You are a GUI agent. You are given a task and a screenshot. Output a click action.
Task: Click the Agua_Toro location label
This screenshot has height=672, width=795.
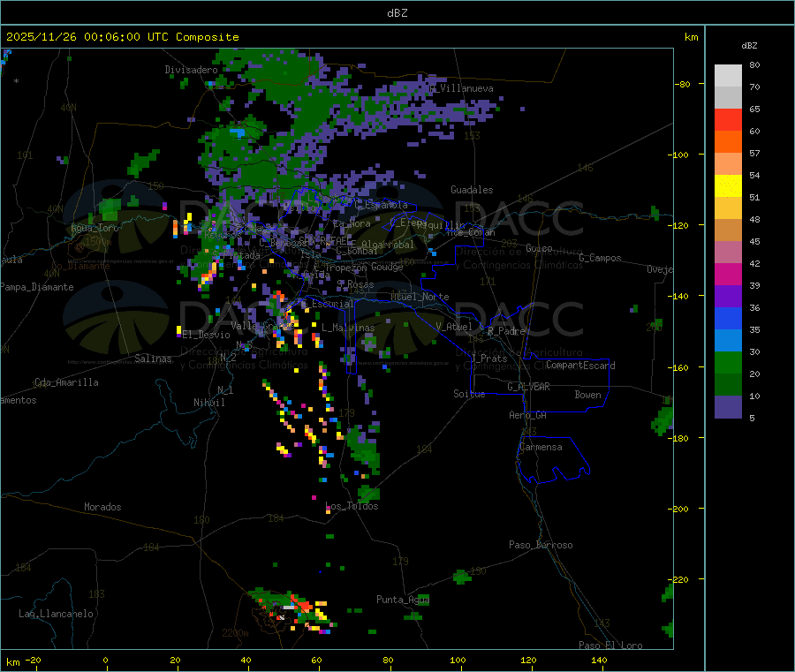(x=95, y=228)
